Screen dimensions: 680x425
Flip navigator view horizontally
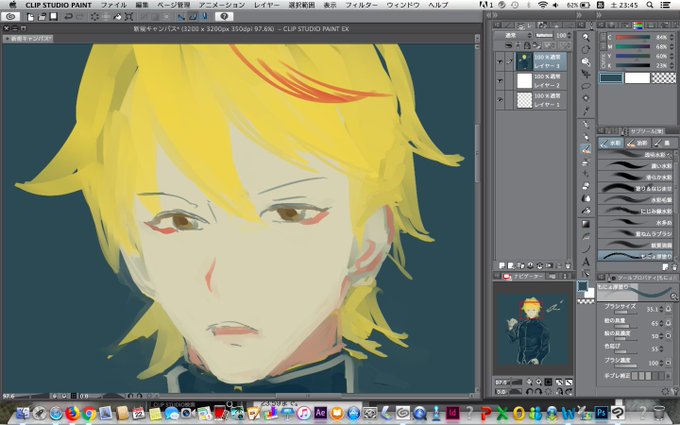[x=559, y=382]
